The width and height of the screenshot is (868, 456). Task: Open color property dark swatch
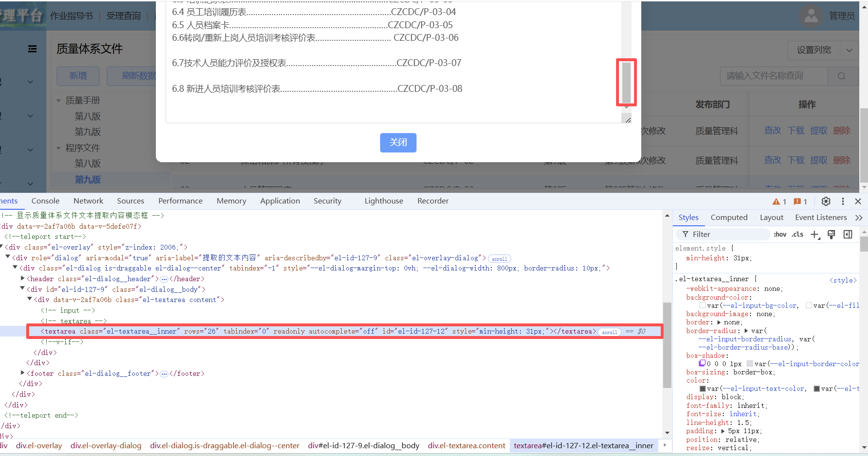coord(702,388)
